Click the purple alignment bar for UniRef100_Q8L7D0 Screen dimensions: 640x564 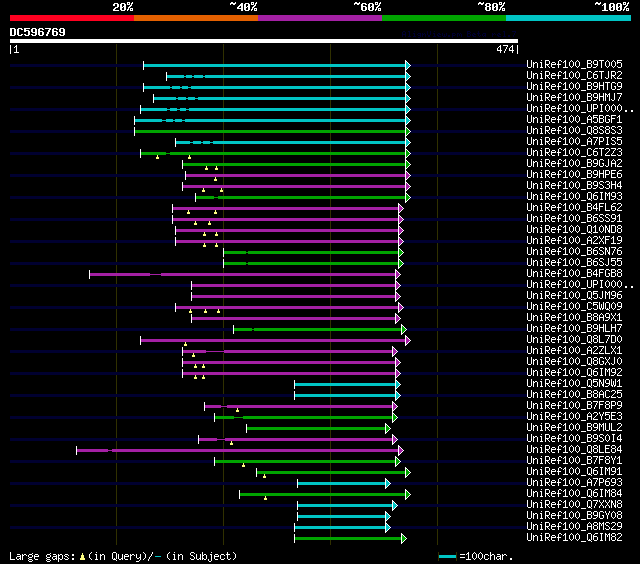276,340
